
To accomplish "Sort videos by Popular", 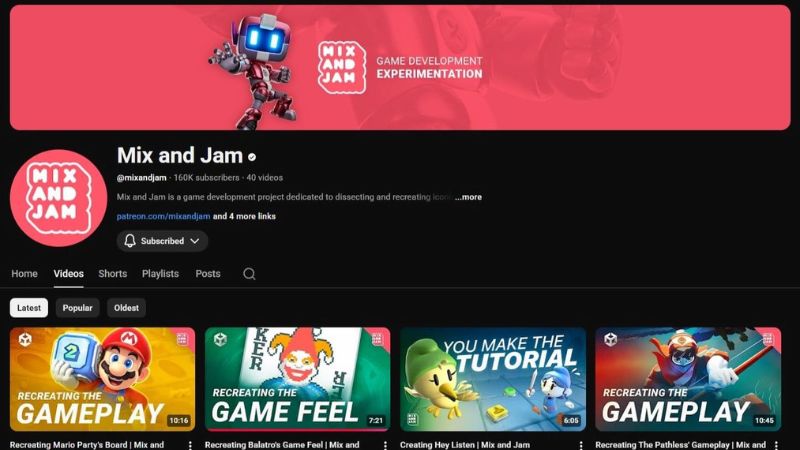I will tap(78, 308).
